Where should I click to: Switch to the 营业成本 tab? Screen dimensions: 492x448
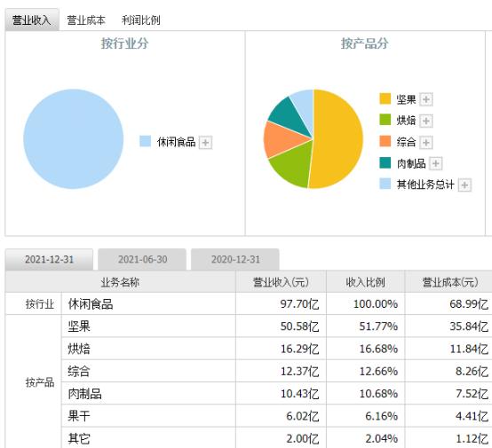(x=85, y=20)
